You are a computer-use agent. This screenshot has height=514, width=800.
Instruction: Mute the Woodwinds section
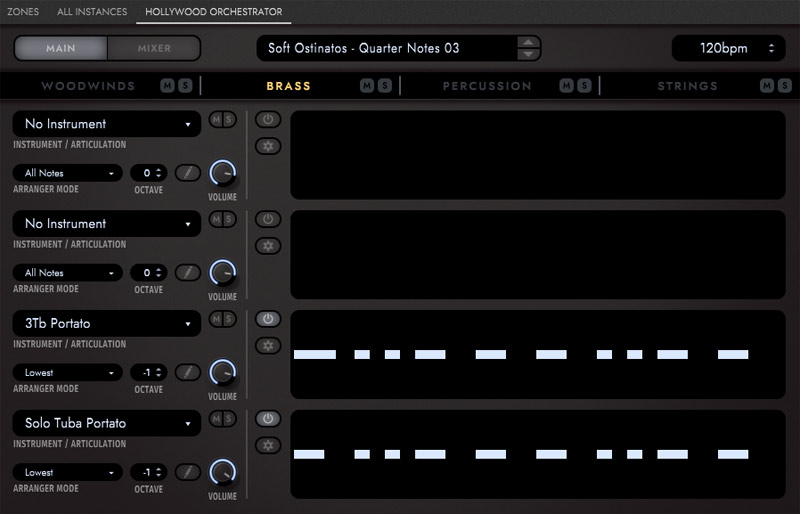(167, 86)
